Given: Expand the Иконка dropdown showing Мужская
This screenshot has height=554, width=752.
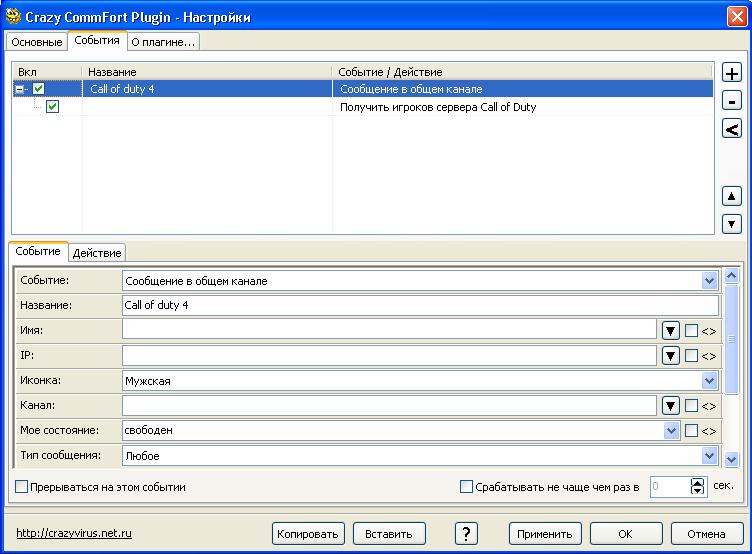Looking at the screenshot, I should pyautogui.click(x=709, y=381).
